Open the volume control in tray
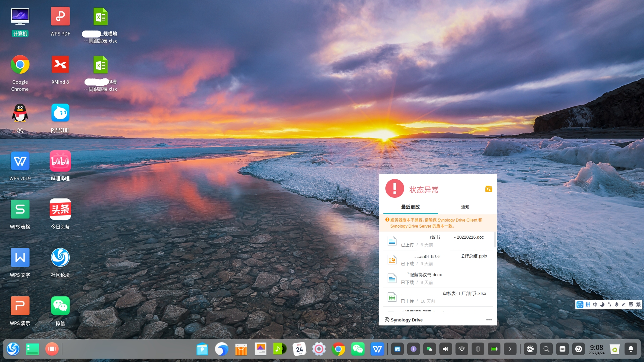Image resolution: width=644 pixels, height=362 pixels. pos(445,349)
